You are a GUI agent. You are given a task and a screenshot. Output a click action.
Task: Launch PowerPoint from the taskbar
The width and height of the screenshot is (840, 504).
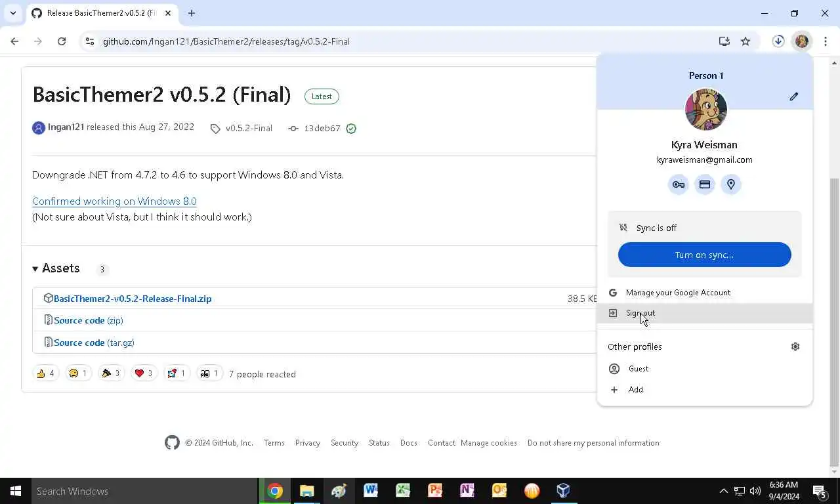pyautogui.click(x=435, y=491)
